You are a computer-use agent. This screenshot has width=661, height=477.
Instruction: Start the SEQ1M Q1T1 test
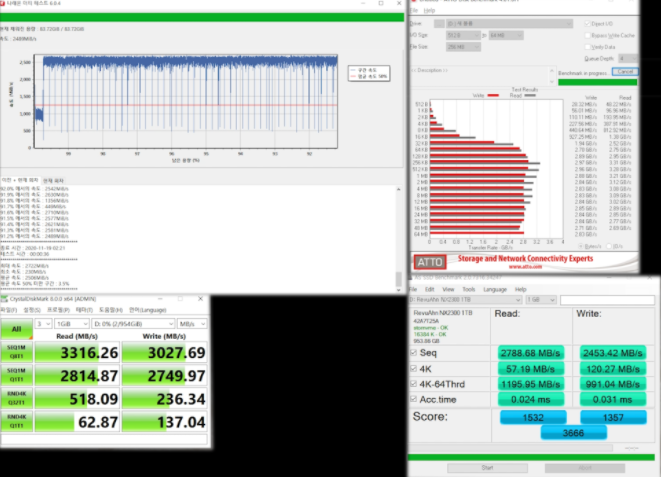(16, 375)
